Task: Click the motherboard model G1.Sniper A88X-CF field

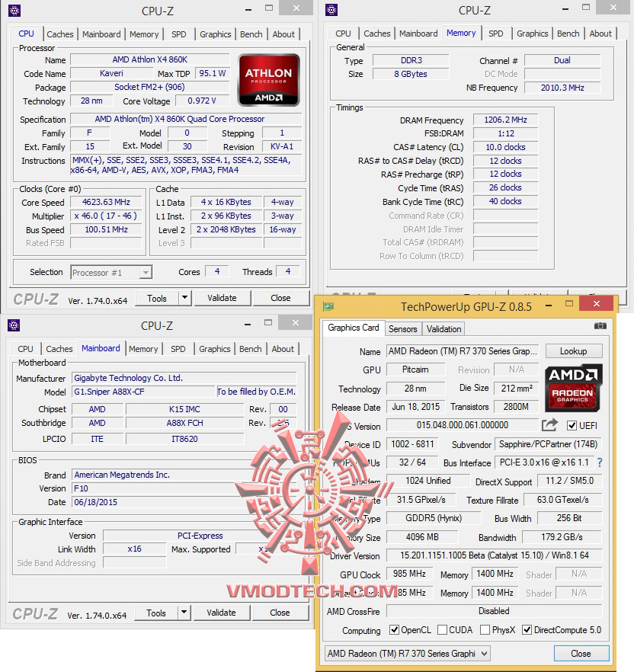Action: pos(143,392)
